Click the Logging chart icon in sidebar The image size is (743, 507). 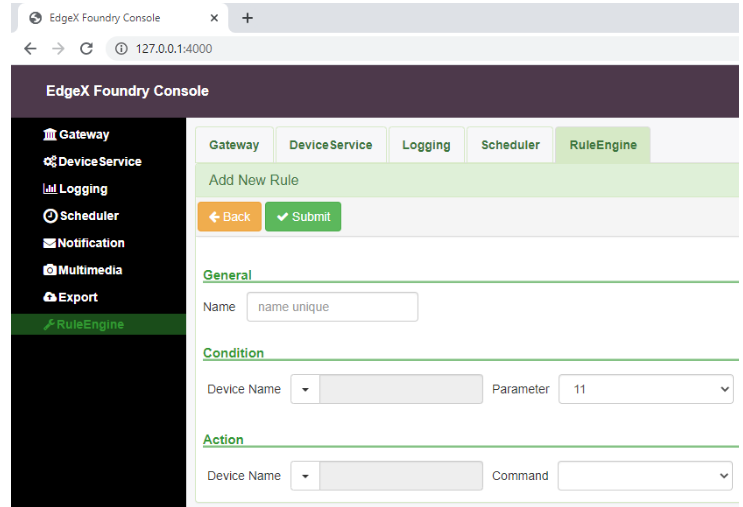click(50, 189)
